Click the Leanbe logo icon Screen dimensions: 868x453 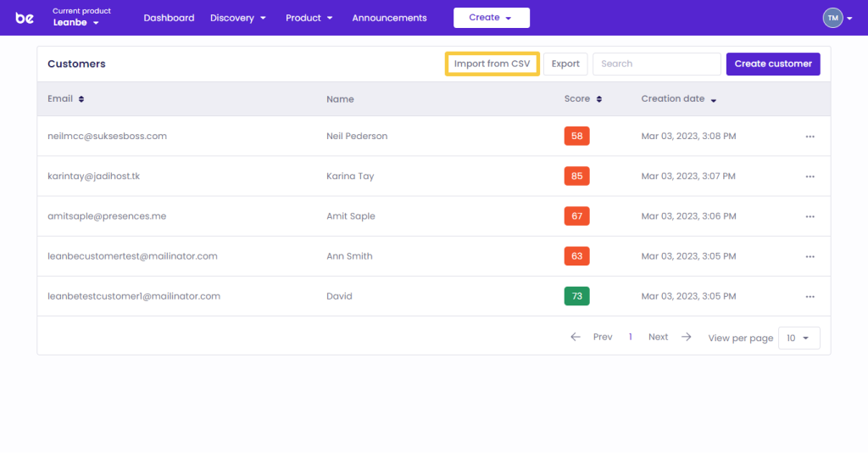25,18
